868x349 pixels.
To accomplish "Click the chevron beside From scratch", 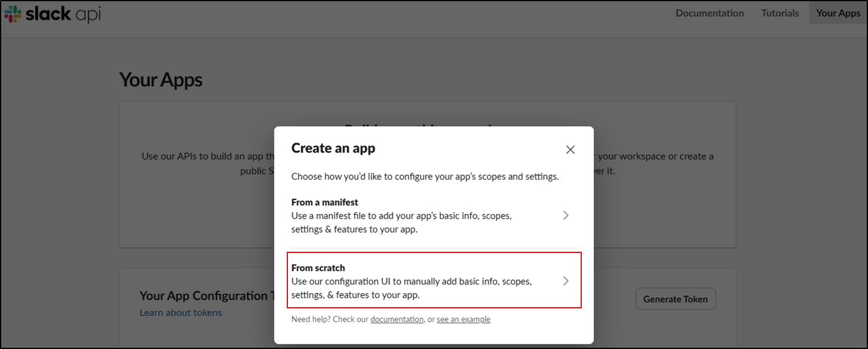I will 565,281.
